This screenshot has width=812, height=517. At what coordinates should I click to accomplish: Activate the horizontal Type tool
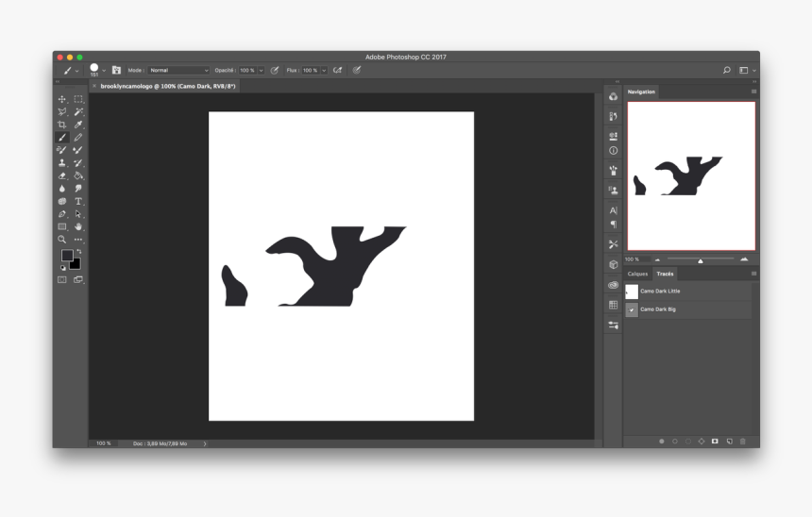[x=78, y=201]
